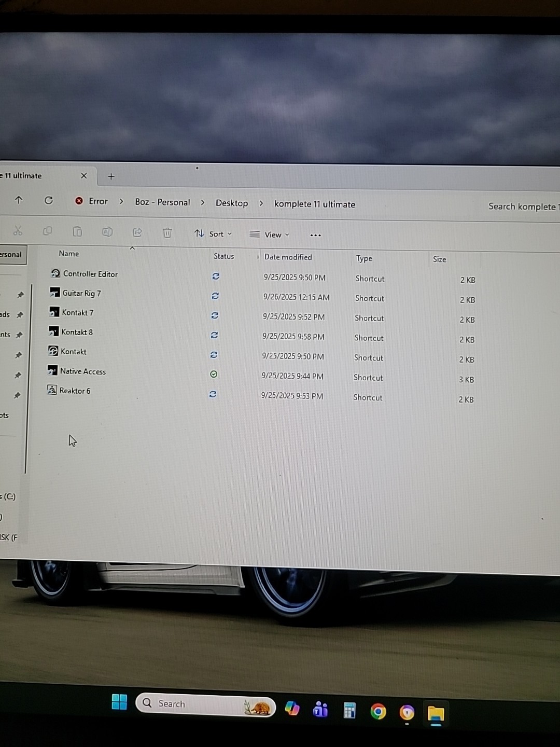Click komplete 11 ultimate breadcrumb segment
The image size is (560, 747).
[x=315, y=204]
